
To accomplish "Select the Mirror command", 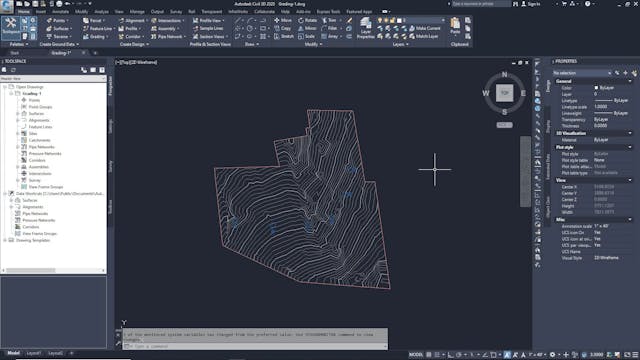I will click(307, 29).
